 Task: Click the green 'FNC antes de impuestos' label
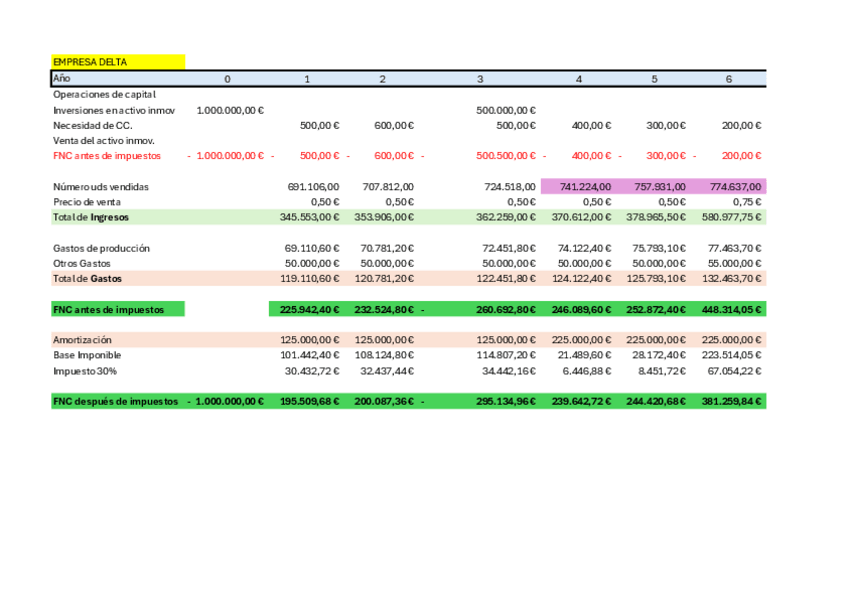click(x=108, y=310)
